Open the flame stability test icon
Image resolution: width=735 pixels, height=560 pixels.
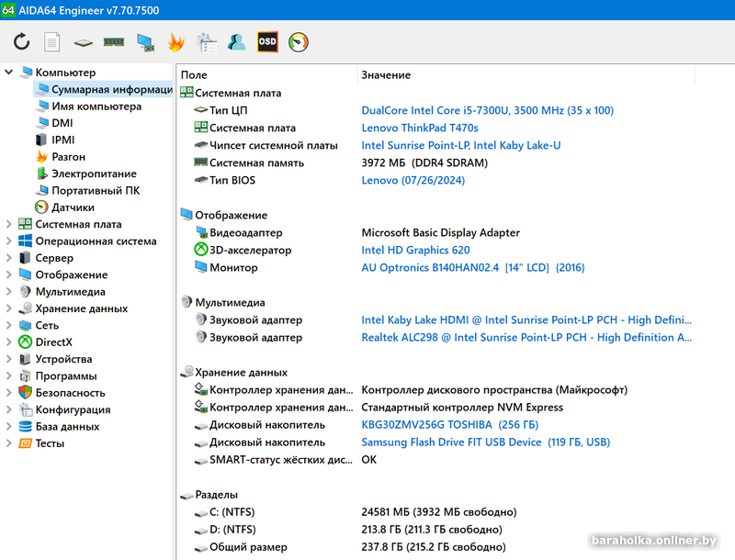[x=175, y=42]
